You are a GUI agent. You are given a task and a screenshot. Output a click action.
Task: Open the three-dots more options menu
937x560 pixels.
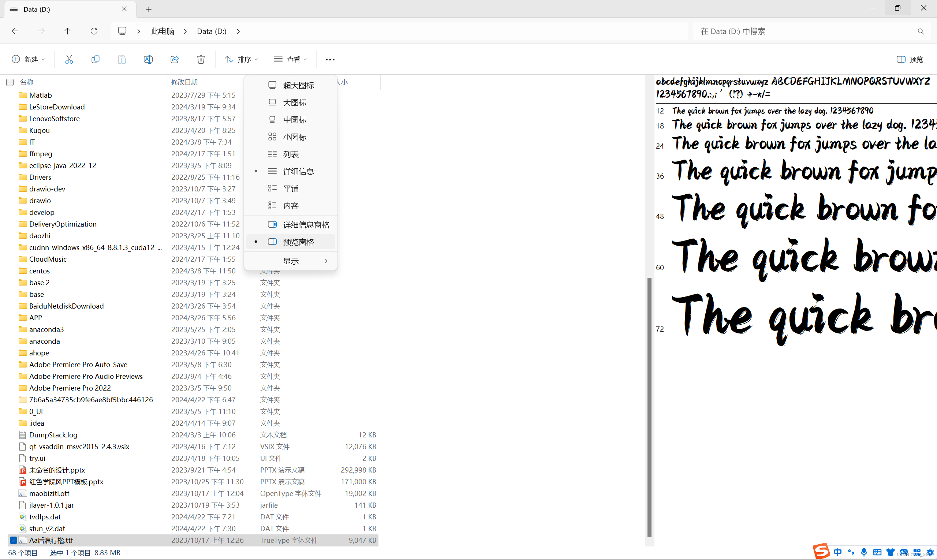click(x=330, y=59)
